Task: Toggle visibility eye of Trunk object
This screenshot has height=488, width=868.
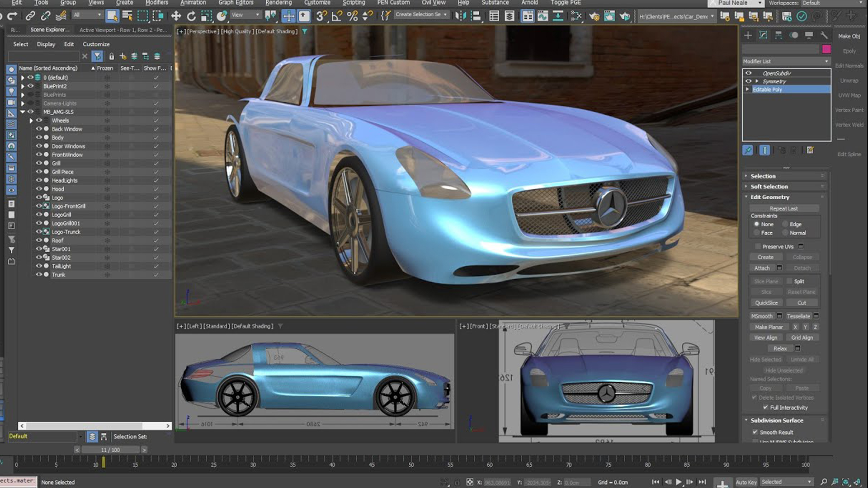Action: 39,275
